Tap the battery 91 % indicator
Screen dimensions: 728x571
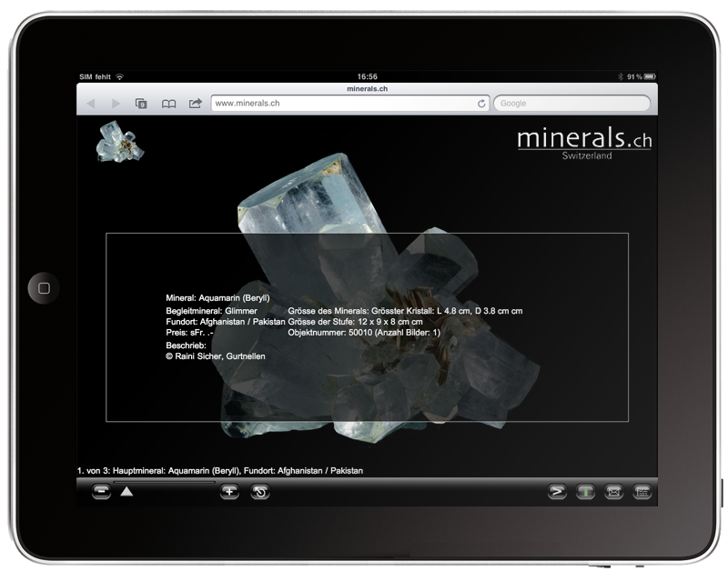point(642,76)
